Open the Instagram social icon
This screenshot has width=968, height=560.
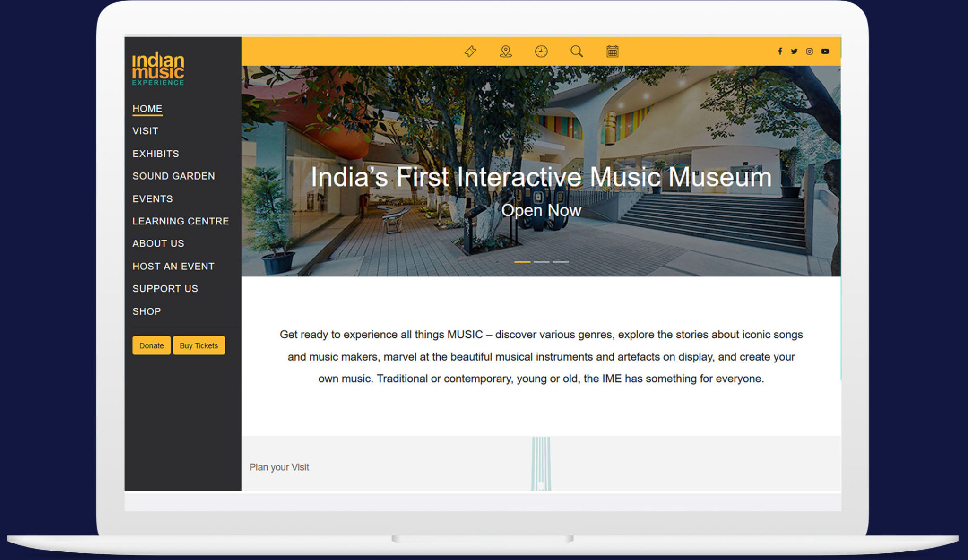810,51
